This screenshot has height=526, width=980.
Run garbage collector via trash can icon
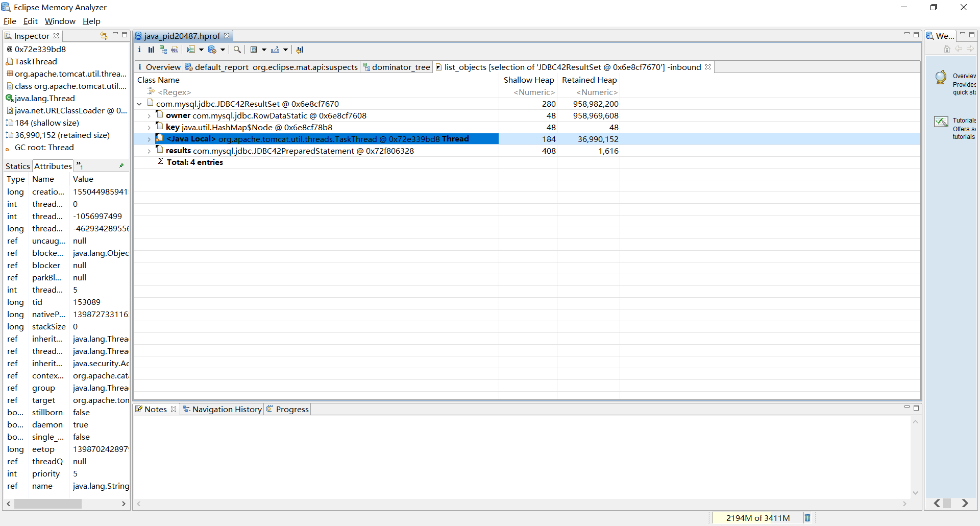pyautogui.click(x=807, y=518)
